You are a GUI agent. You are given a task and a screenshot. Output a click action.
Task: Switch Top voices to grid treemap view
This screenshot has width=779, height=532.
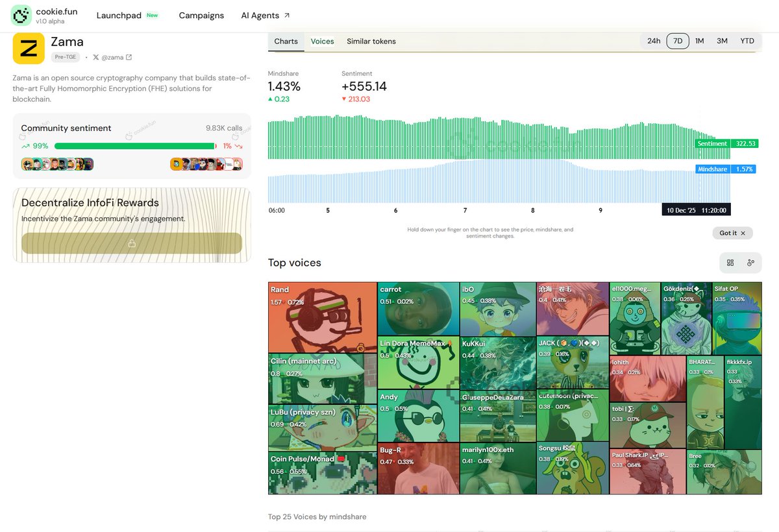pos(730,262)
